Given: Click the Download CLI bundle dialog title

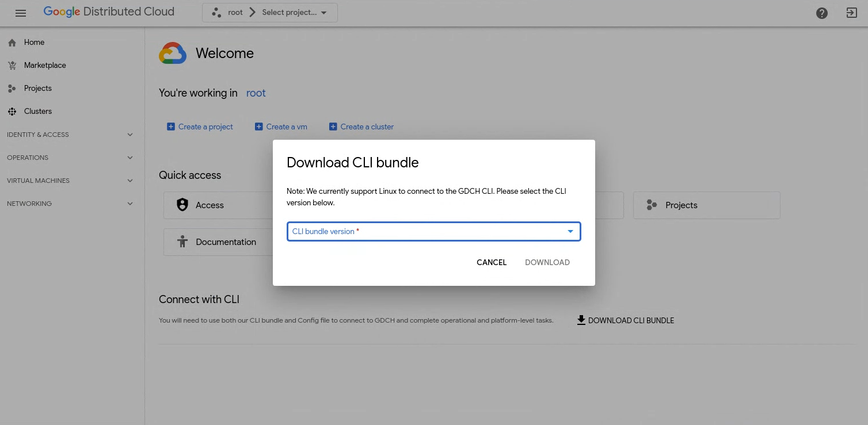Looking at the screenshot, I should (352, 162).
